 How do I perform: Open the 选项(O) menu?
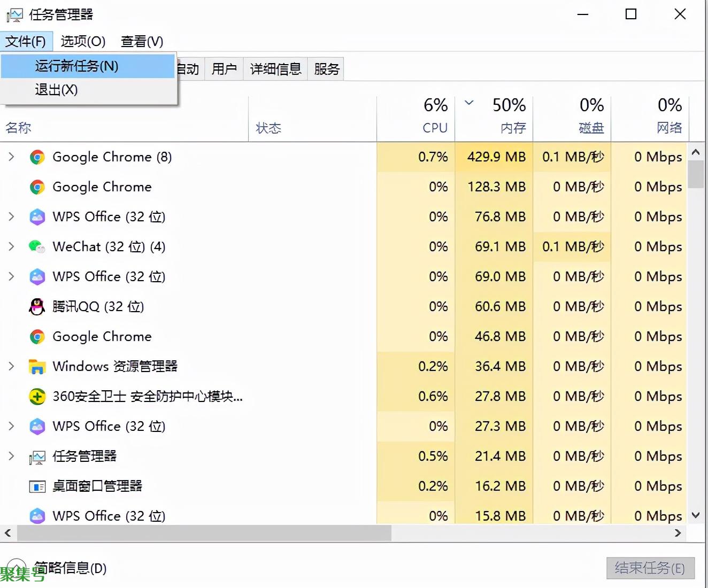click(83, 41)
